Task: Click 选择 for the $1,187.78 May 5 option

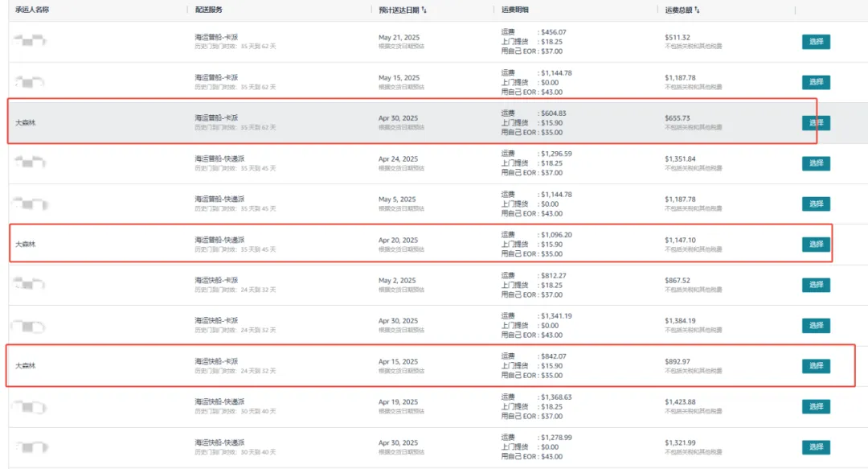Action: coord(817,204)
